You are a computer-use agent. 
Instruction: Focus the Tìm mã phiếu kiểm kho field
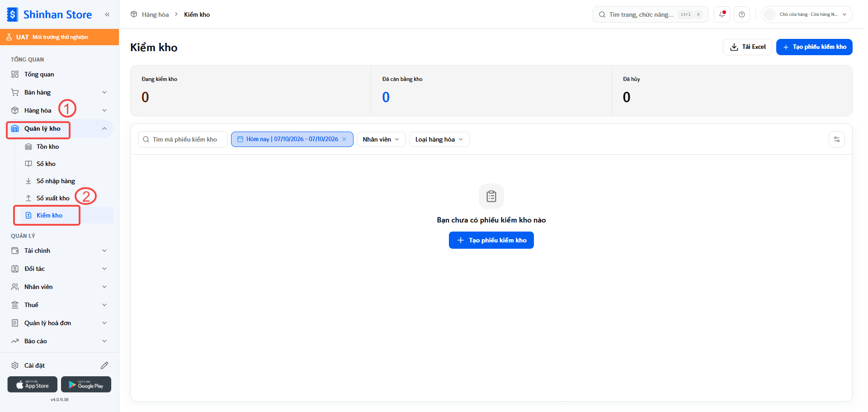coord(183,139)
